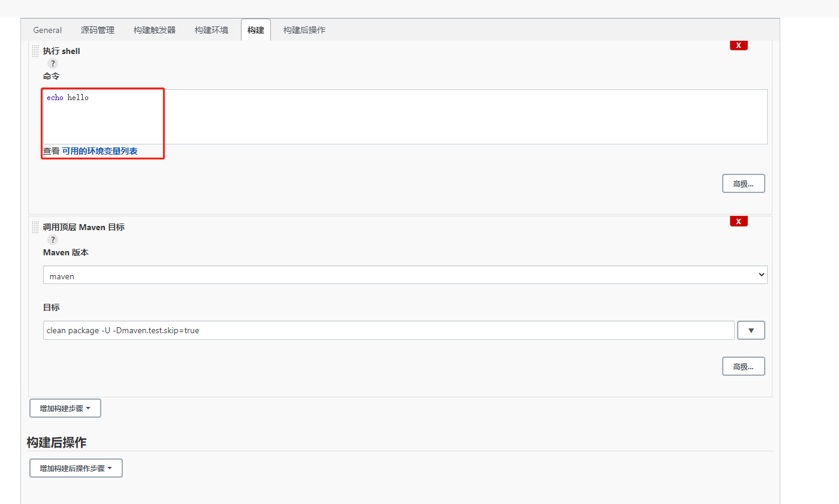The height and width of the screenshot is (504, 839).
Task: Switch to 源码管理 tab
Action: tap(98, 30)
